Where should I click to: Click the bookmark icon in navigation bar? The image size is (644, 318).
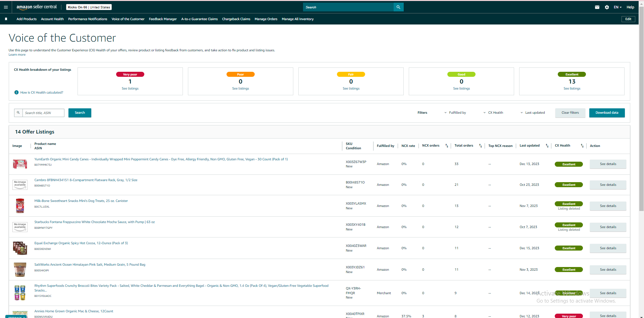click(6, 19)
